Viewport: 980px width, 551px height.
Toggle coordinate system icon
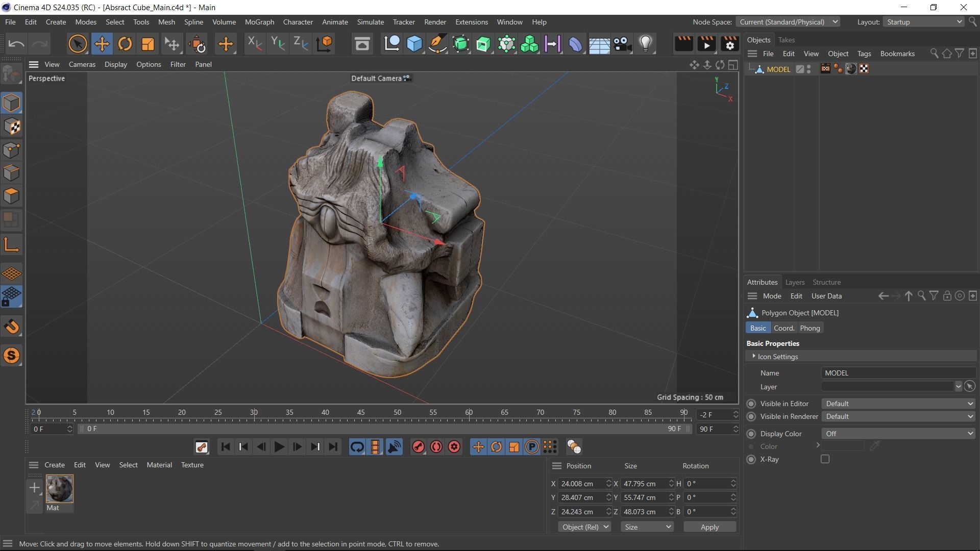[324, 44]
